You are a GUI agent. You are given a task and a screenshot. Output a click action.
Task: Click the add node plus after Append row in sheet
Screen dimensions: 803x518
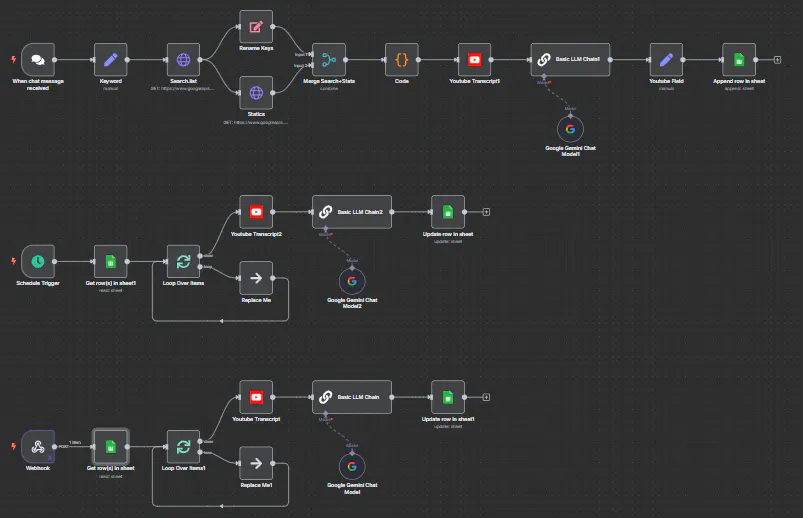coord(777,60)
